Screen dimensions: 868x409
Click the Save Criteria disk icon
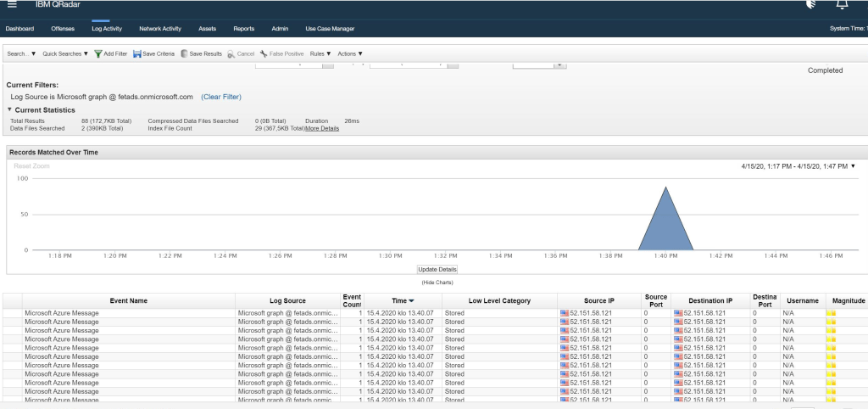137,53
